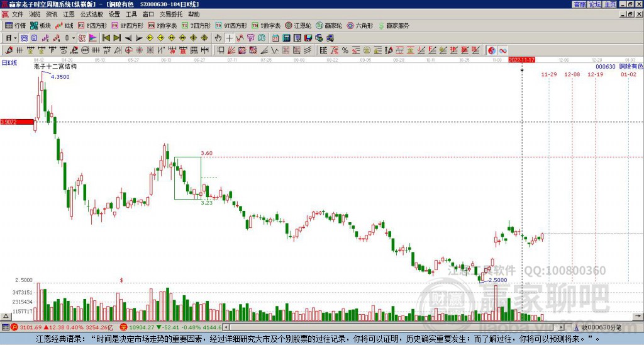644x345 pixels.
Task: Toggle the crosshair cursor button
Action: coord(230,38)
